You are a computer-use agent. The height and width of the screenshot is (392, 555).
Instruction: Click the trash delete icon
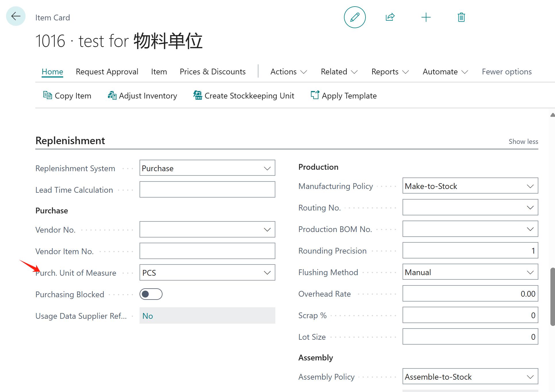pos(461,17)
